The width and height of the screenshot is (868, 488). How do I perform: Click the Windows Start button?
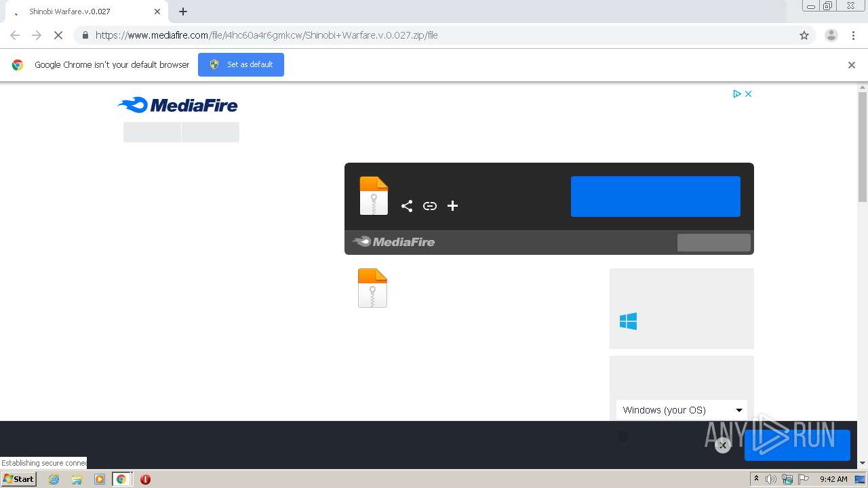click(x=19, y=479)
